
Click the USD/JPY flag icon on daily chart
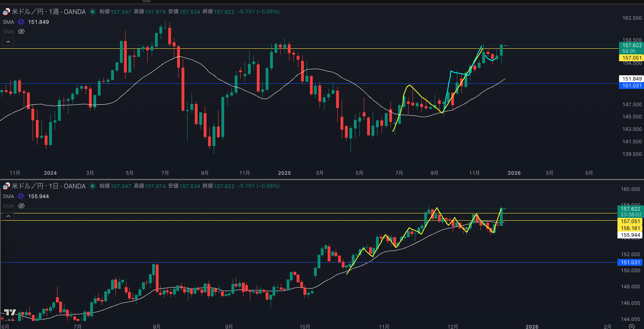[6, 186]
